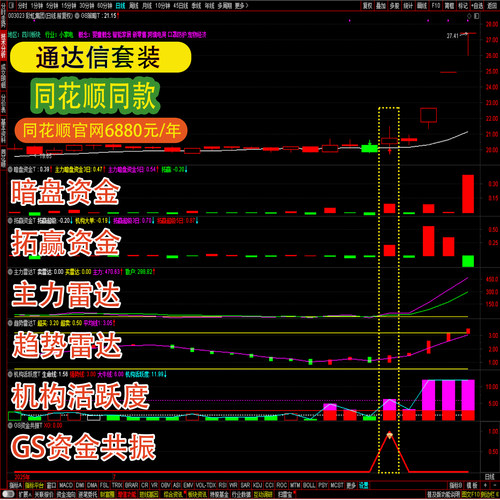Select the 周线 weekly period
This screenshot has width=500, height=500.
click(x=134, y=6)
